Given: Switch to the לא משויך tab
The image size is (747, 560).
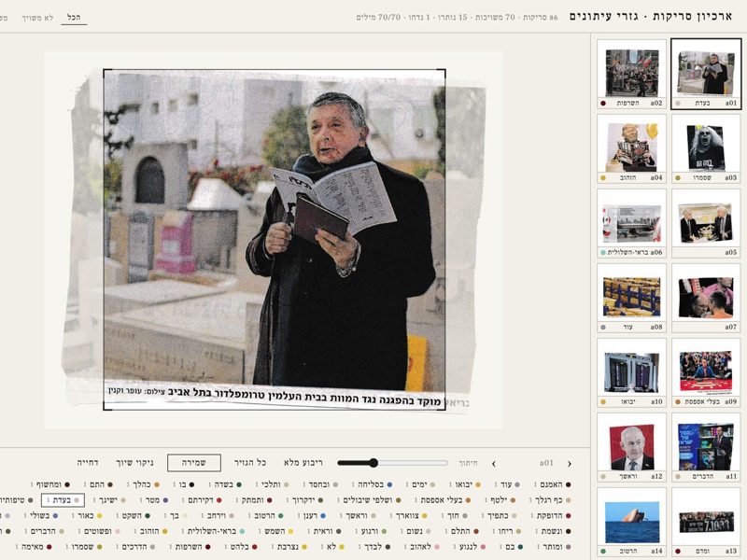Looking at the screenshot, I should tap(37, 18).
